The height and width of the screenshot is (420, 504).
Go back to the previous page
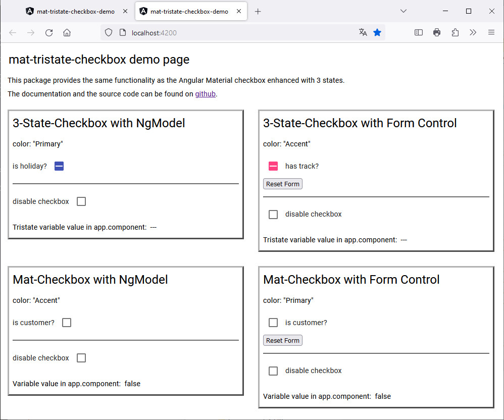click(13, 33)
